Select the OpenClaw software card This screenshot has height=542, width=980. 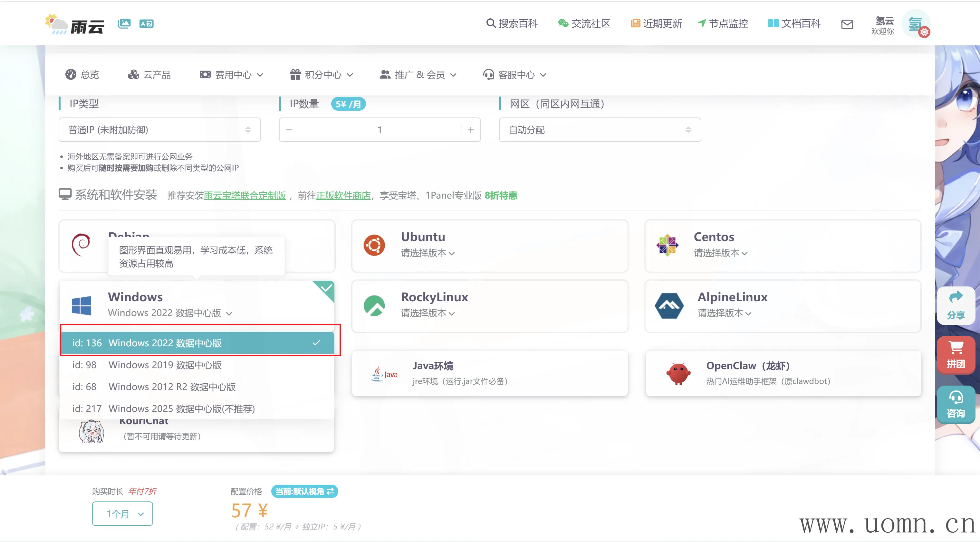(x=783, y=373)
